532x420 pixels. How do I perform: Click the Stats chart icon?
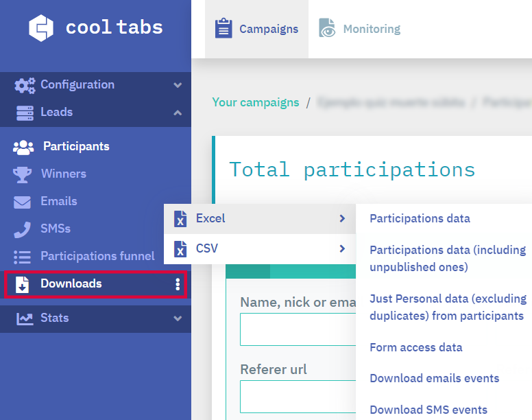25,318
